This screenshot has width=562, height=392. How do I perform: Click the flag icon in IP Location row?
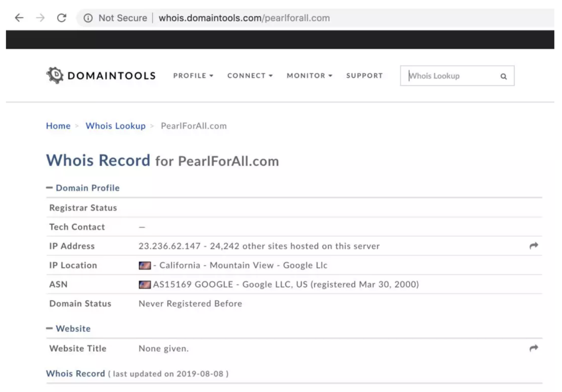[x=145, y=265]
